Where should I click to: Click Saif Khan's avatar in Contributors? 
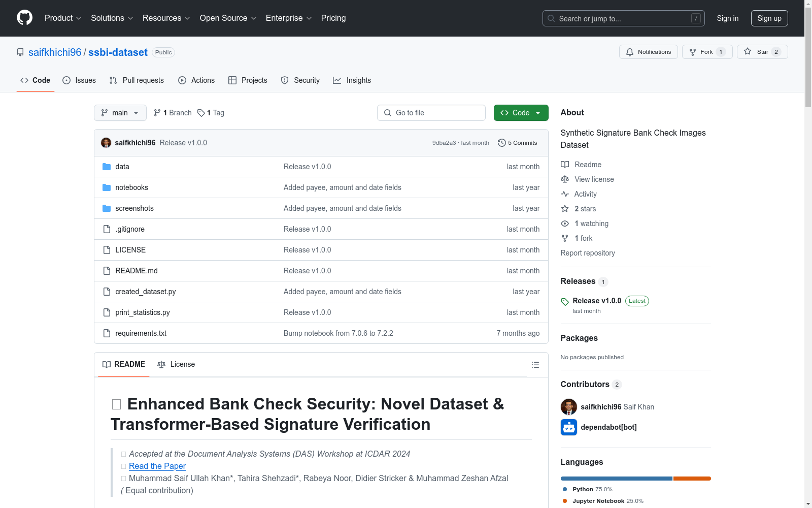[569, 407]
